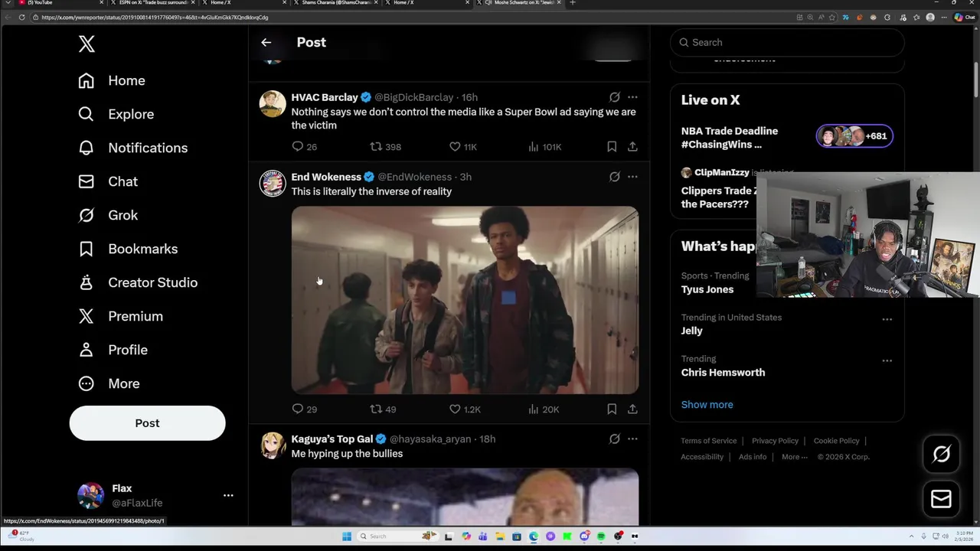The height and width of the screenshot is (551, 980).
Task: Click the X search field
Action: click(787, 42)
